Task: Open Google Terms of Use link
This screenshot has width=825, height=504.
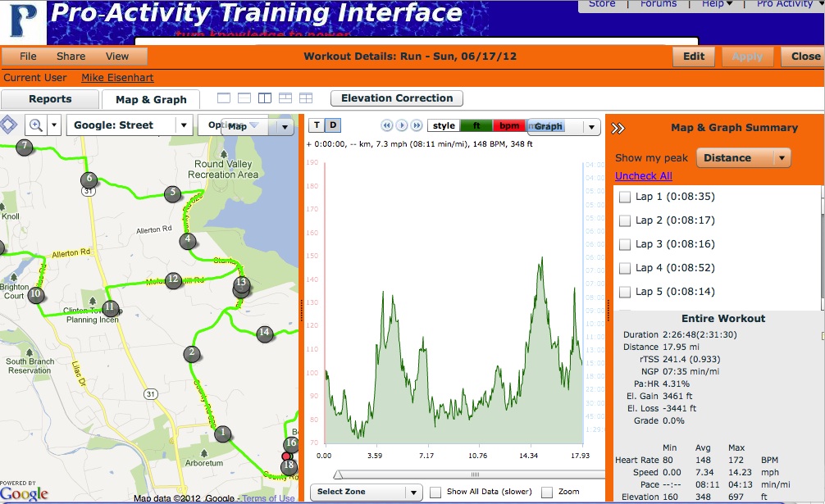Action: click(268, 498)
